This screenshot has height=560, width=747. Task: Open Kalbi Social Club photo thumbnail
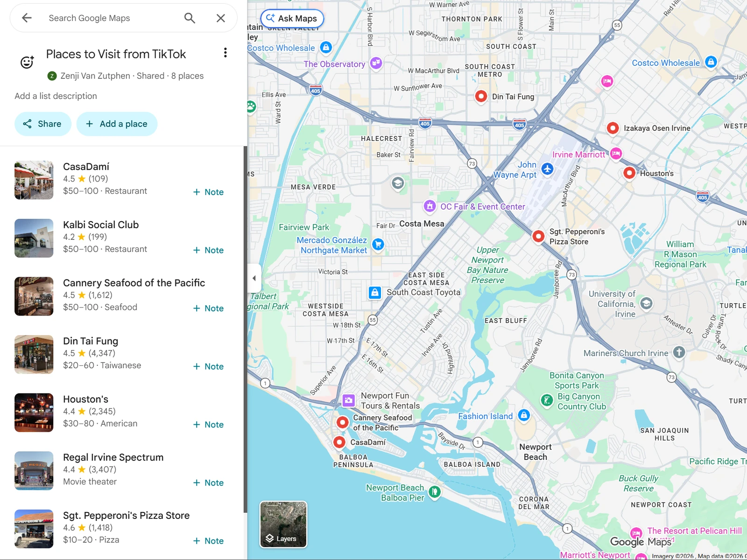(34, 238)
